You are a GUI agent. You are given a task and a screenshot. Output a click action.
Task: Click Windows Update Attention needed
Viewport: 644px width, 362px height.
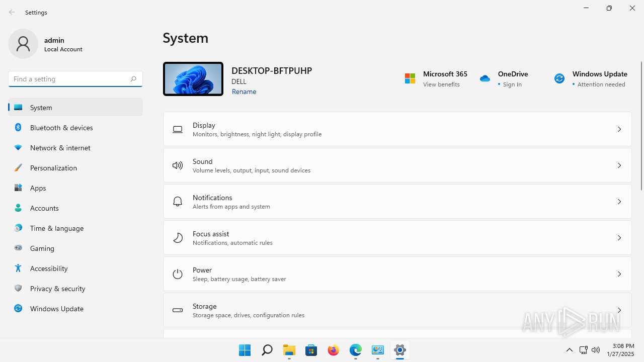pyautogui.click(x=601, y=84)
